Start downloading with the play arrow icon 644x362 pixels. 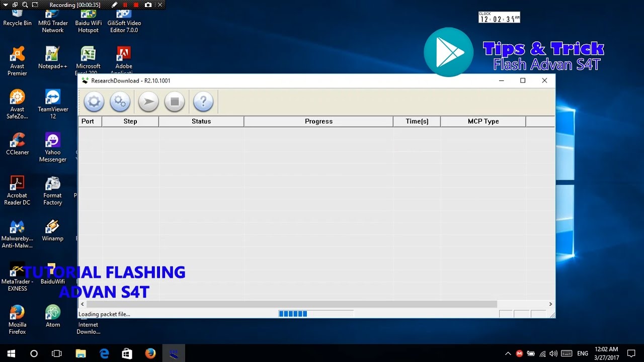tap(148, 102)
